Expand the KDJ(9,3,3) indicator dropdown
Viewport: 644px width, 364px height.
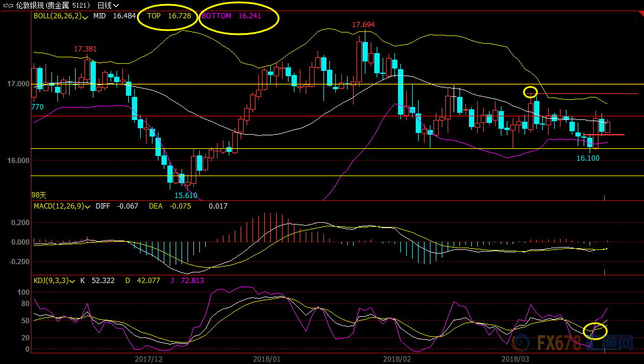pos(72,281)
